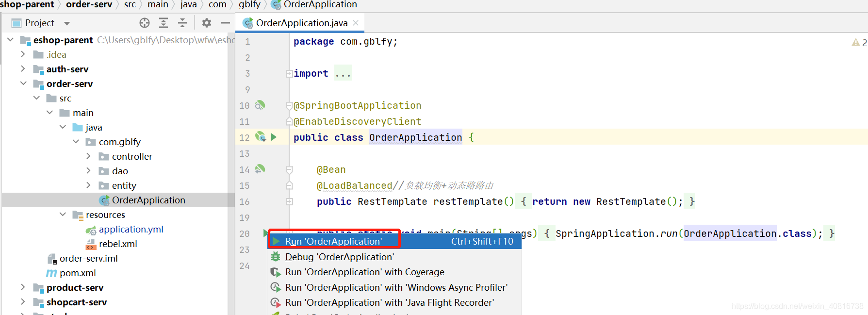Expand all items in Project panel
Viewport: 868px width, 315px height.
click(164, 23)
